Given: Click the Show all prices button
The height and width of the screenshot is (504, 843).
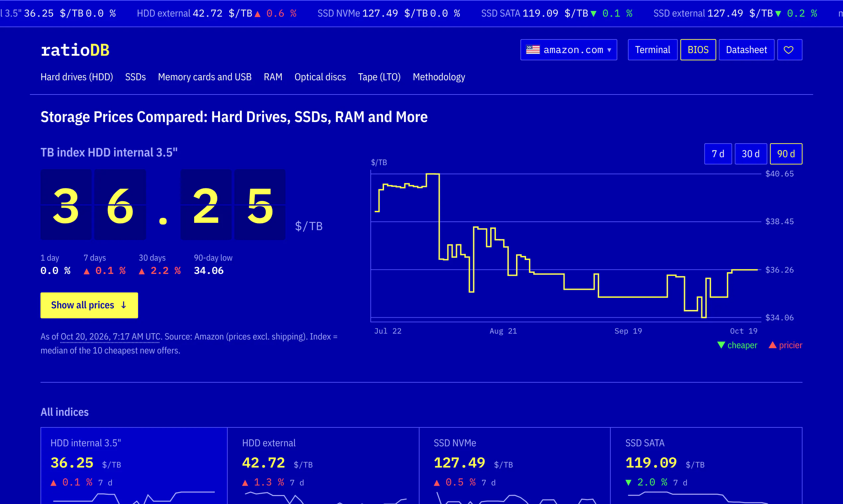Looking at the screenshot, I should [x=89, y=305].
